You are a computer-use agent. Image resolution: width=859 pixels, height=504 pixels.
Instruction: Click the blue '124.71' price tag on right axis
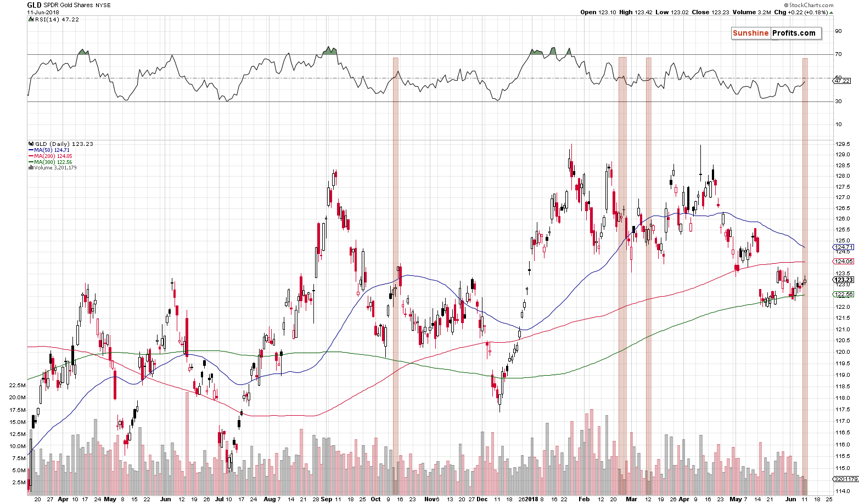point(843,247)
